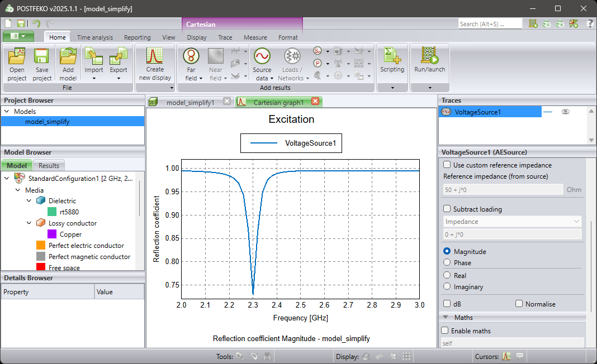Click the annotation bubble cursor icon
The image size is (597, 364).
click(519, 356)
